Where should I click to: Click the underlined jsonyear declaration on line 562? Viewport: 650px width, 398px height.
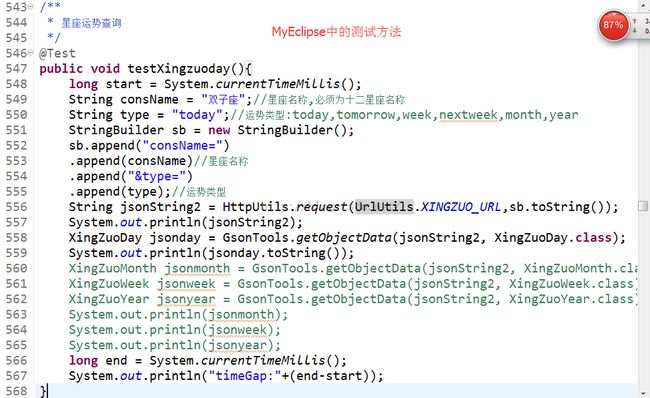coord(186,299)
